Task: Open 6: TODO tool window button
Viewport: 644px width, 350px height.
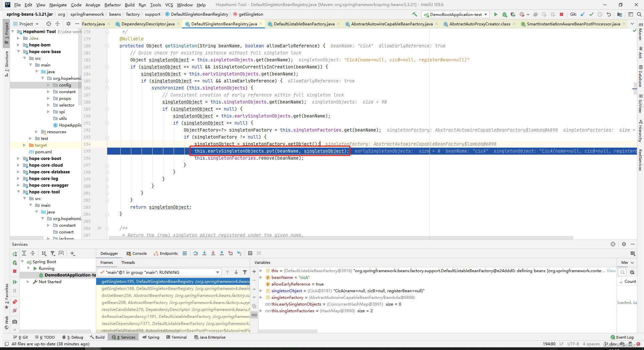Action: tap(45, 337)
